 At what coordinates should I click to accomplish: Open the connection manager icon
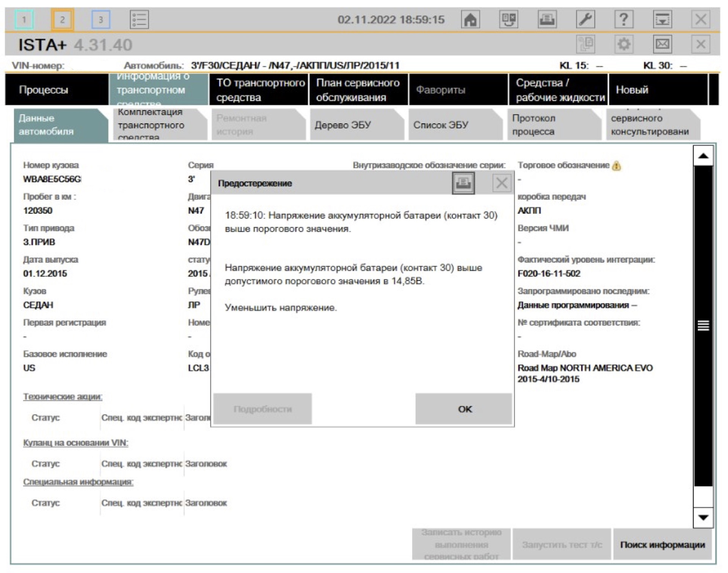[508, 19]
